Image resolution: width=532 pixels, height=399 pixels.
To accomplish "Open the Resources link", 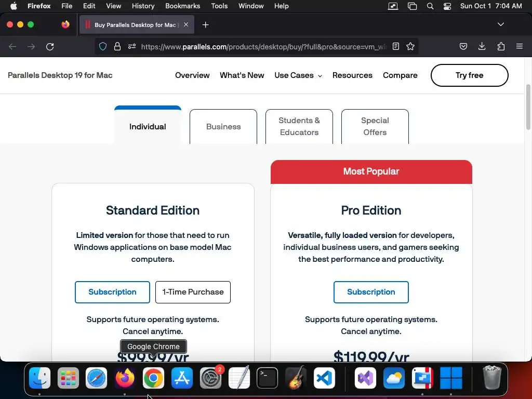I will [x=352, y=75].
